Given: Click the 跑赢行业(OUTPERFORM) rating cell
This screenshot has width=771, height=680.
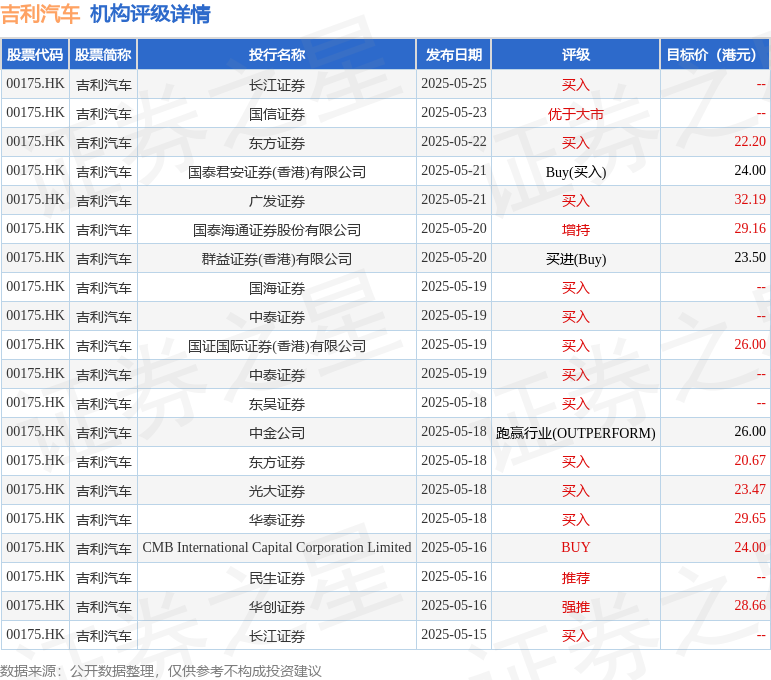Looking at the screenshot, I should [576, 433].
